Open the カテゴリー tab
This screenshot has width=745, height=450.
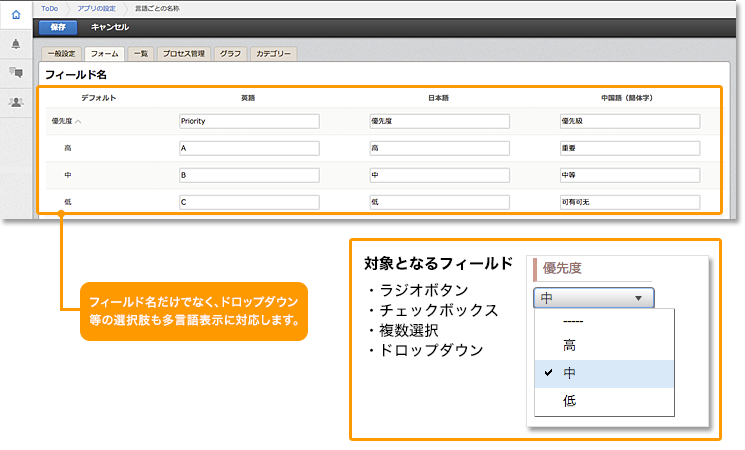(x=272, y=53)
